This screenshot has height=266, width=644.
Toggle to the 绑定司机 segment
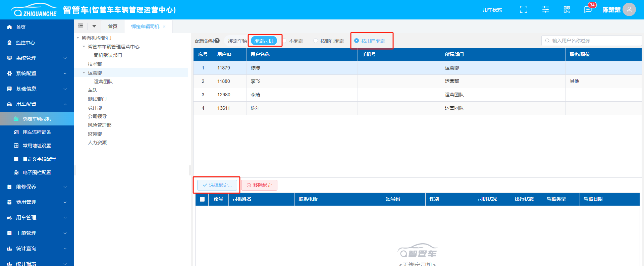coord(264,41)
